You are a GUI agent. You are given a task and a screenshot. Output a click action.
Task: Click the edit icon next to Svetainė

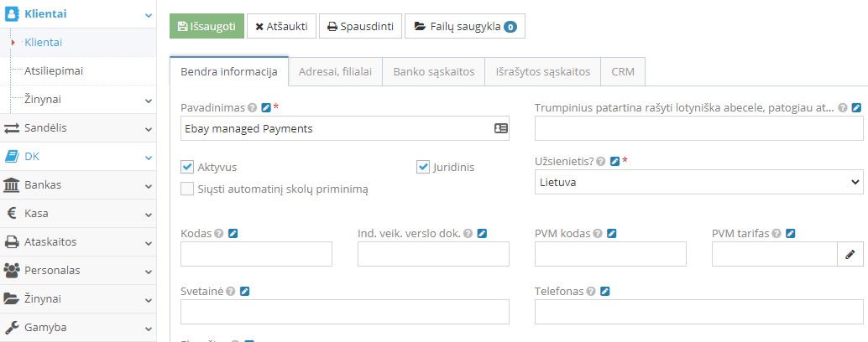(x=244, y=291)
